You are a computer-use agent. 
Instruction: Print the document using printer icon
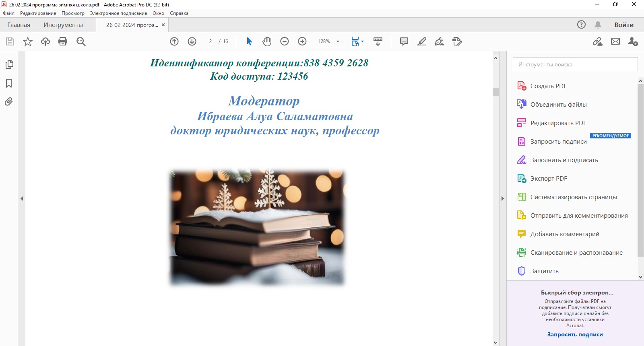pos(63,41)
